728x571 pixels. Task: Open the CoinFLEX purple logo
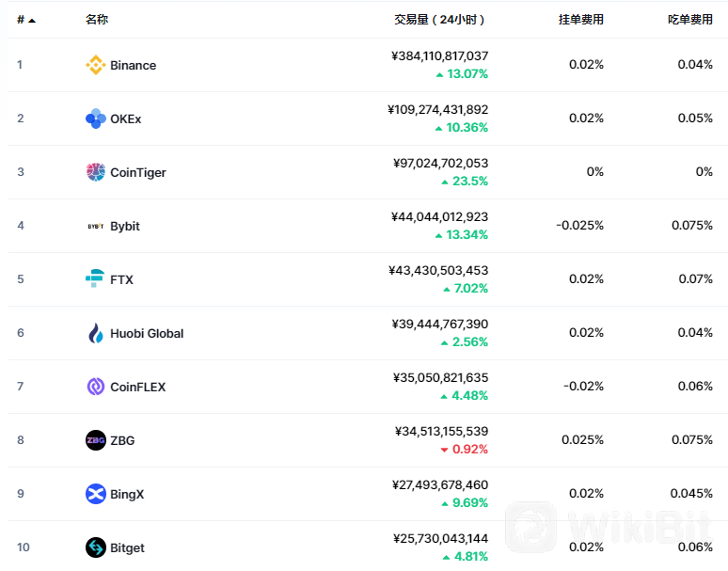[x=96, y=387]
